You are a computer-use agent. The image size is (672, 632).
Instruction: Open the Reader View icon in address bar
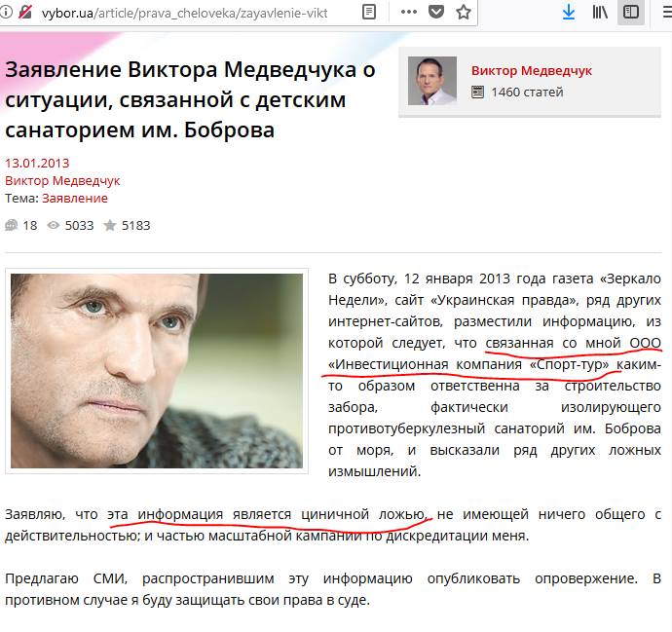[x=368, y=12]
